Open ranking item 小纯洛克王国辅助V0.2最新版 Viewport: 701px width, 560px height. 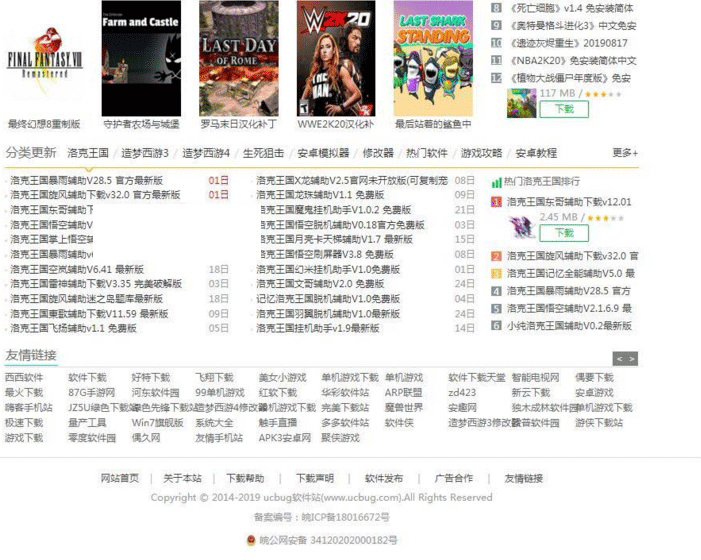click(569, 326)
